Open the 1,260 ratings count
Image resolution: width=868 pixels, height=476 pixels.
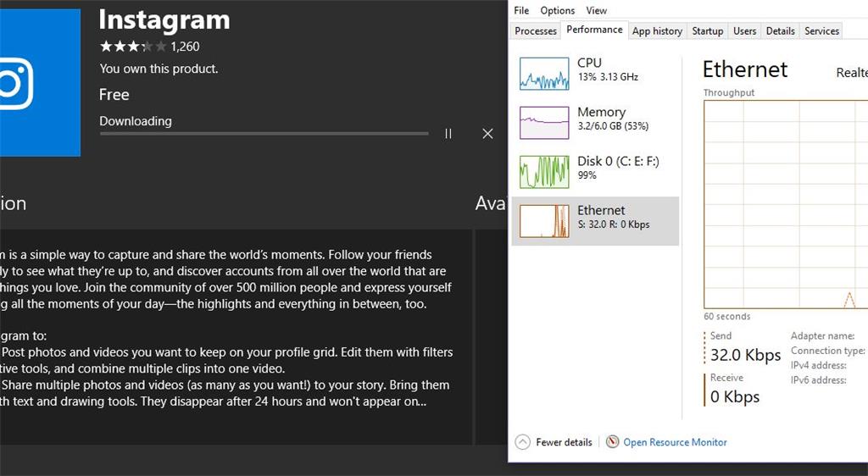pos(185,47)
